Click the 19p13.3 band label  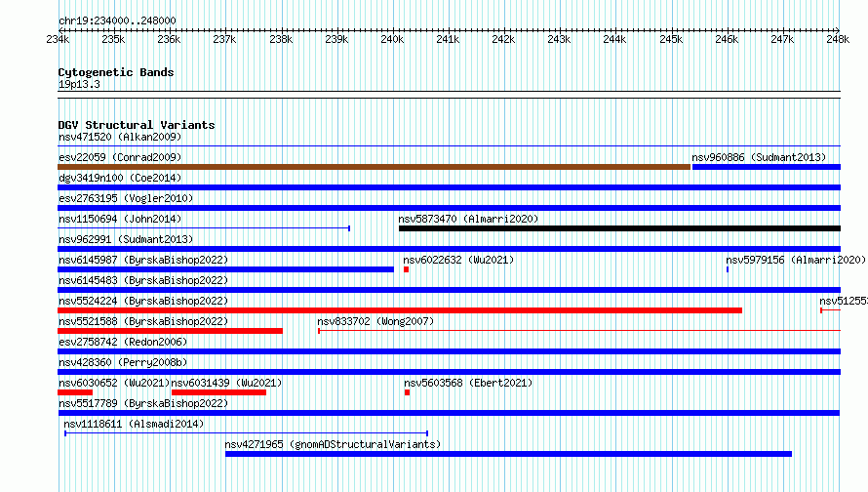79,84
